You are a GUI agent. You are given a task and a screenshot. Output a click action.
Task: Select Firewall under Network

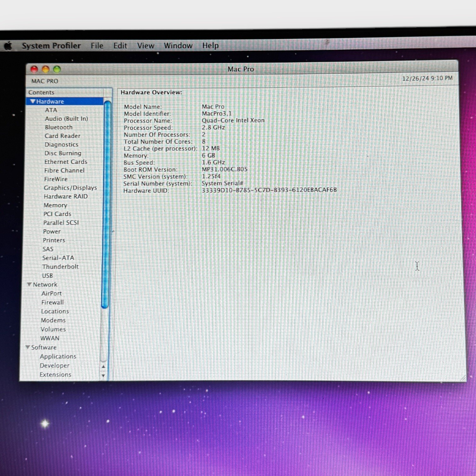coord(53,302)
